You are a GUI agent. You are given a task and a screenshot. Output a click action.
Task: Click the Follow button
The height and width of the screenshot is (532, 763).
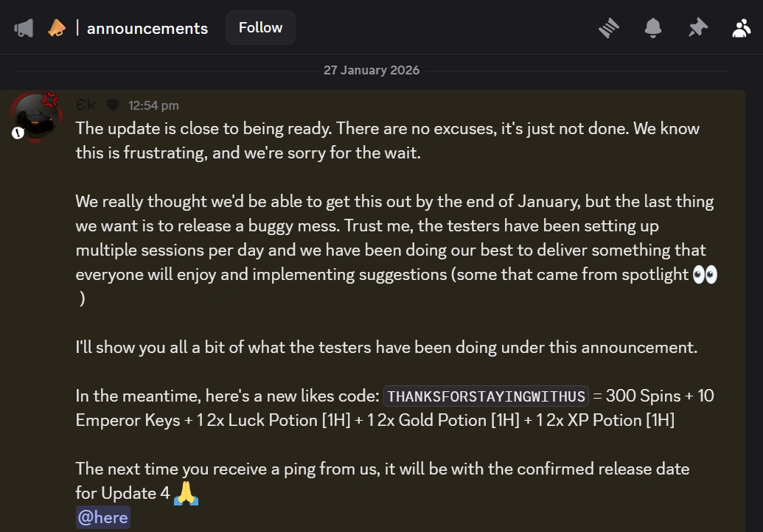coord(260,28)
